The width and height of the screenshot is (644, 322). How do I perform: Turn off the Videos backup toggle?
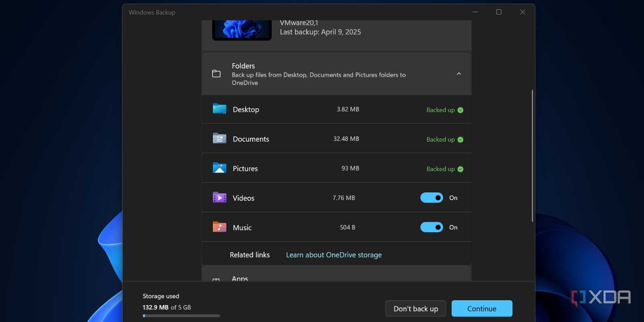431,198
